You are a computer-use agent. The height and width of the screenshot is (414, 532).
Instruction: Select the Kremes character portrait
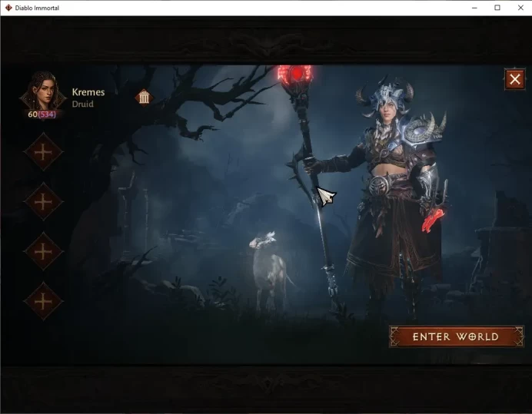click(43, 91)
